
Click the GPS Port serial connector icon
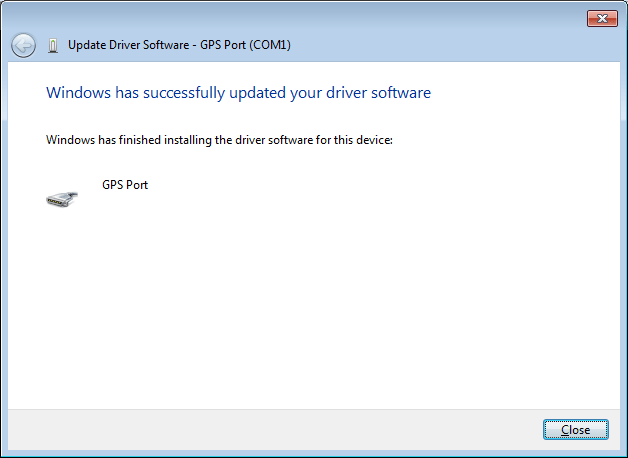point(61,197)
